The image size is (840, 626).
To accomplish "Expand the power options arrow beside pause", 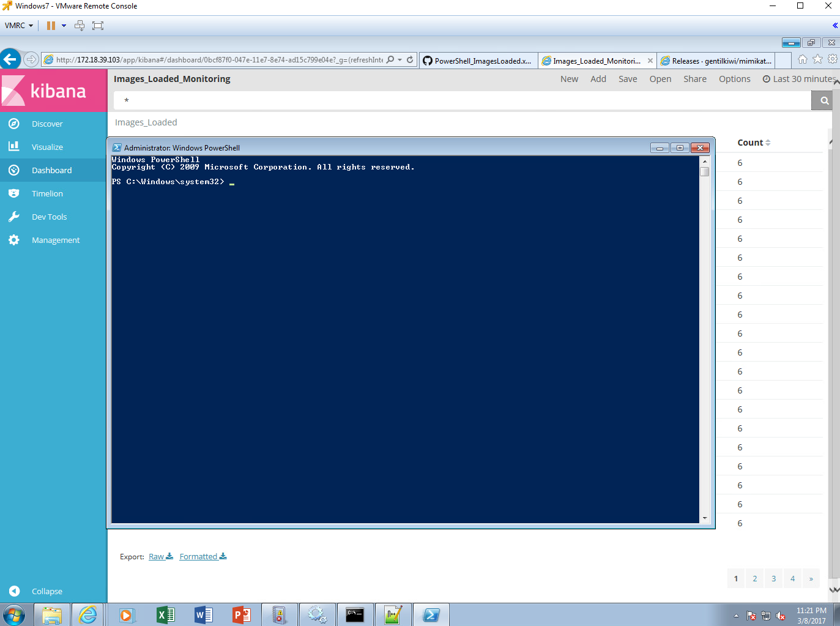I will 64,26.
